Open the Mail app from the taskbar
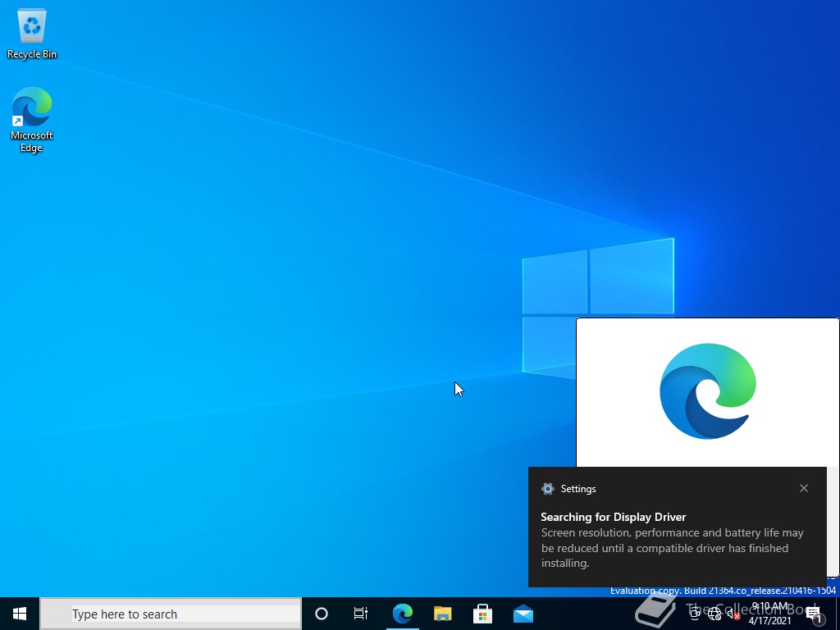 coord(523,614)
